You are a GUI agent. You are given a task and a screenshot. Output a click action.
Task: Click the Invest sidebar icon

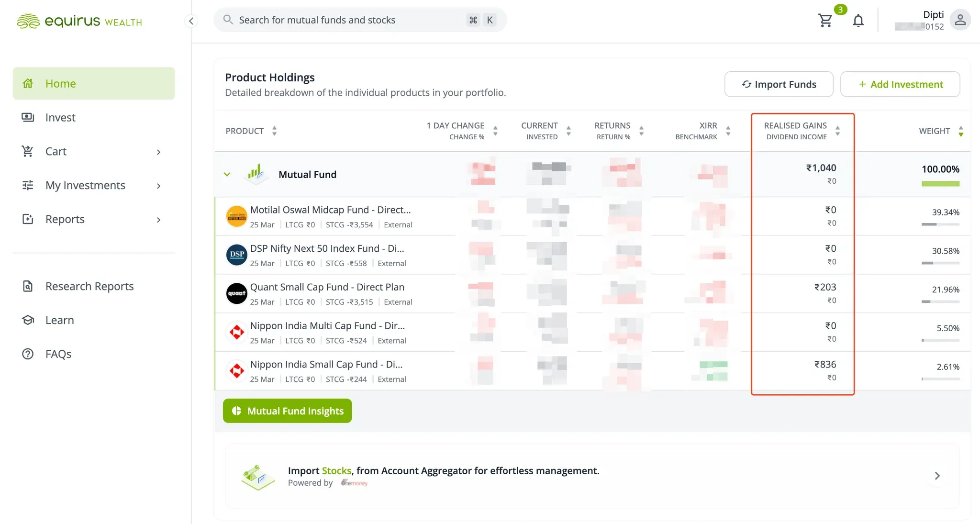pyautogui.click(x=28, y=117)
